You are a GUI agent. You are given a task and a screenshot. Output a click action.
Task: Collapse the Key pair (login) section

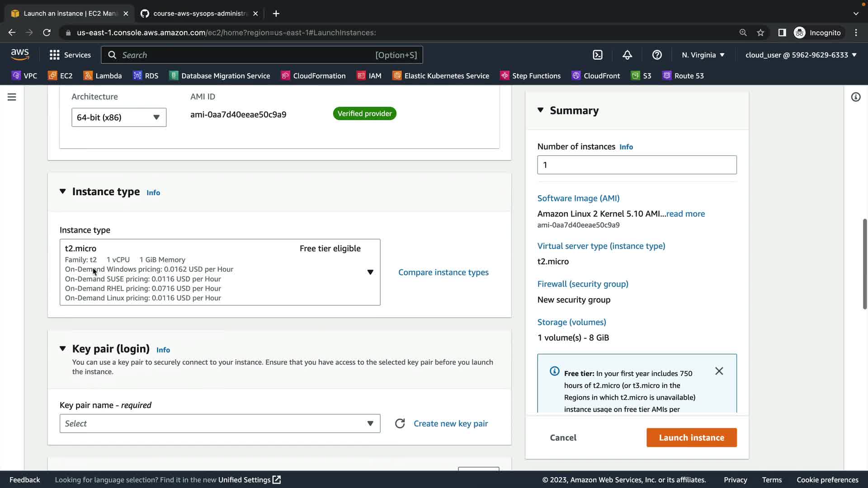click(x=63, y=349)
